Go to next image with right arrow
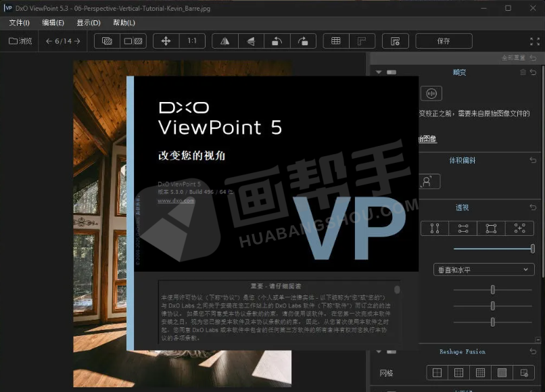Image resolution: width=545 pixels, height=392 pixels. click(77, 41)
